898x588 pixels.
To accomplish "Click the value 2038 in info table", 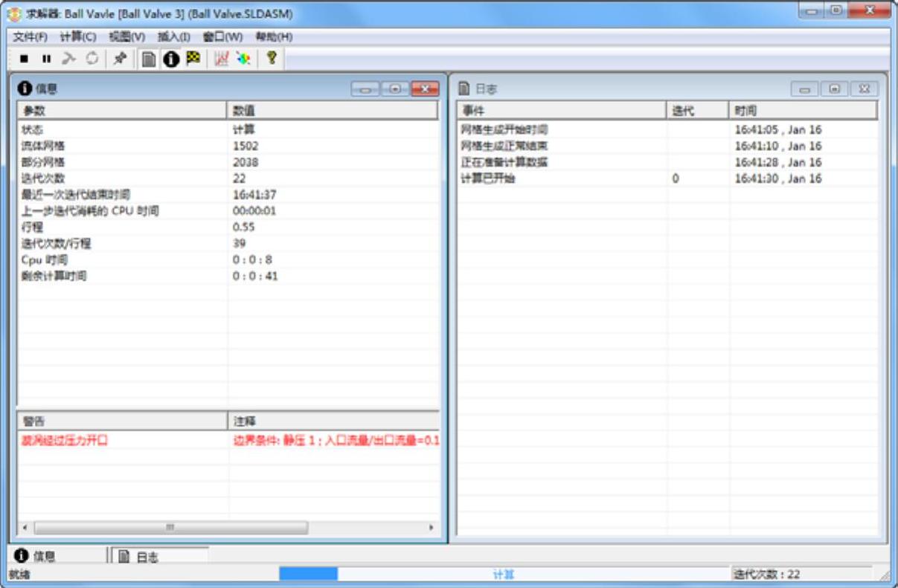I will [246, 162].
